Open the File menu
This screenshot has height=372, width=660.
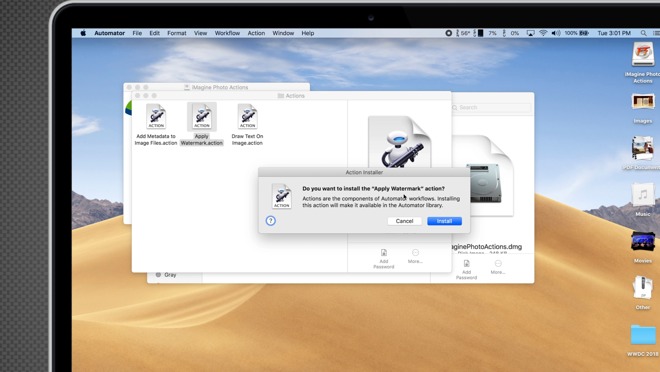(x=137, y=33)
